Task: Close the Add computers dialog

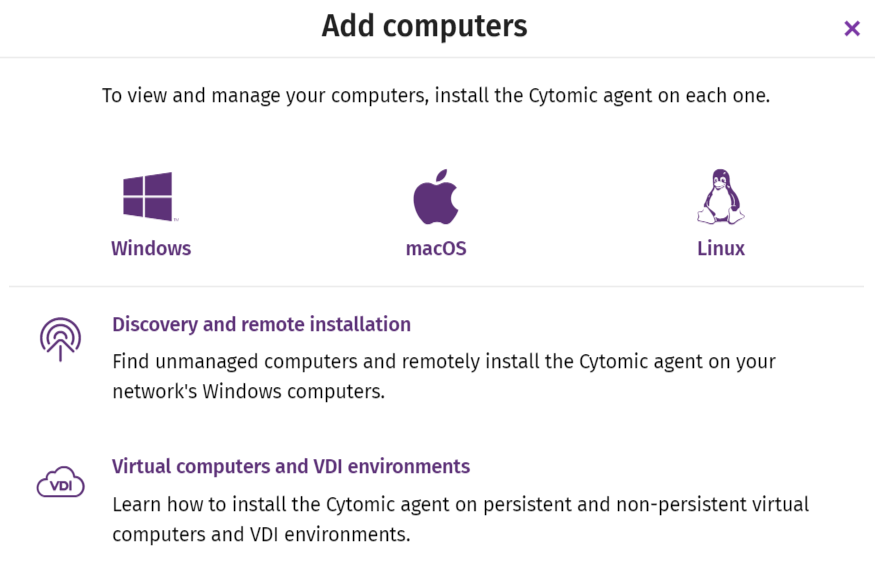Action: (x=852, y=28)
